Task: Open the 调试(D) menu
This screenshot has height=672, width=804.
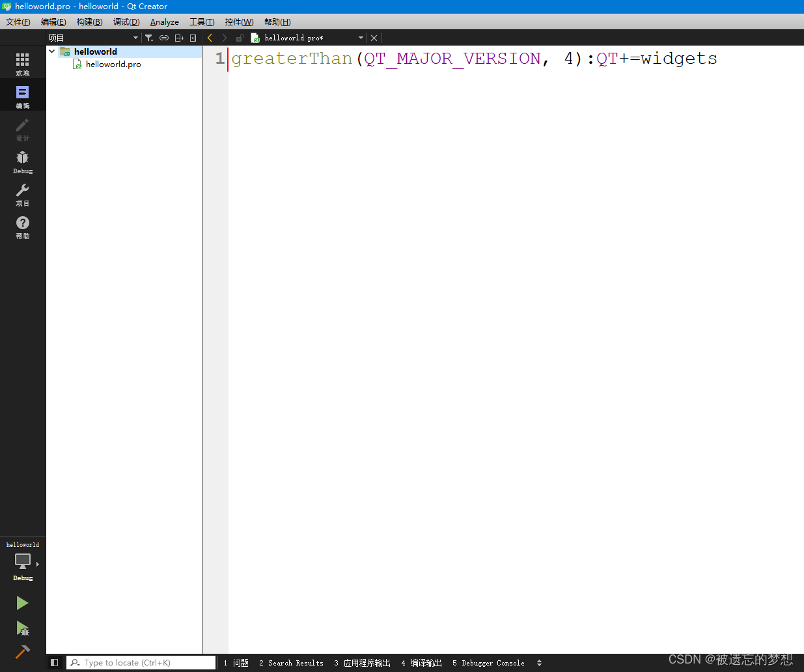Action: (126, 22)
